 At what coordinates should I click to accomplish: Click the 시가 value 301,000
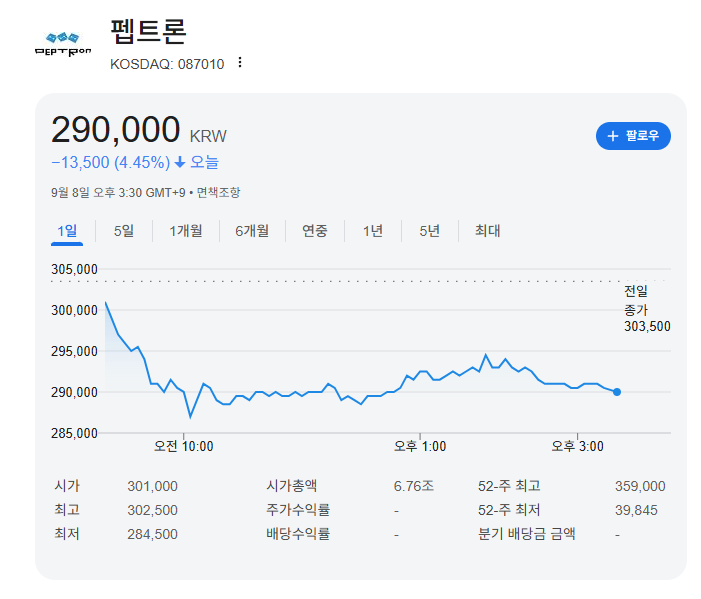pos(152,486)
